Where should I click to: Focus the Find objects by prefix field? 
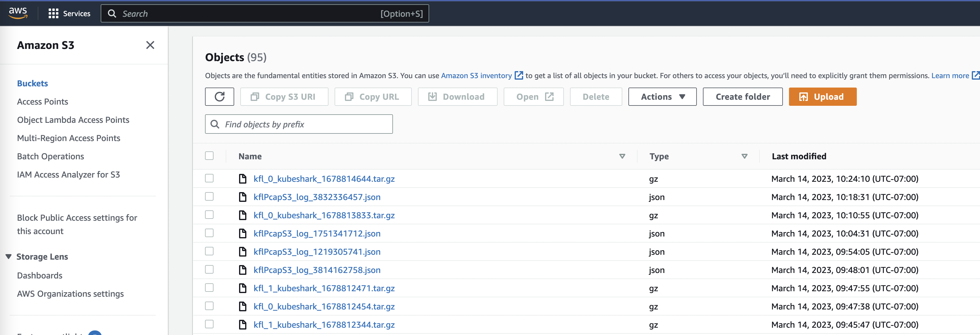click(304, 124)
